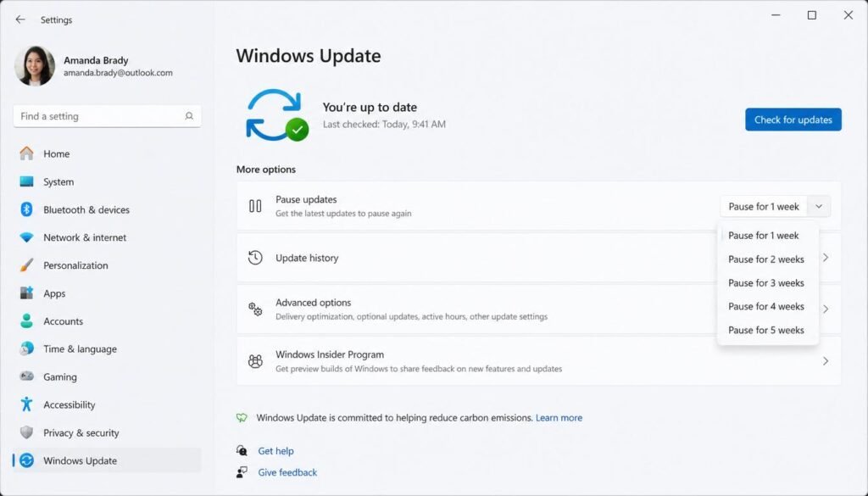868x496 pixels.
Task: Click the back arrow icon in Settings
Action: [x=20, y=20]
